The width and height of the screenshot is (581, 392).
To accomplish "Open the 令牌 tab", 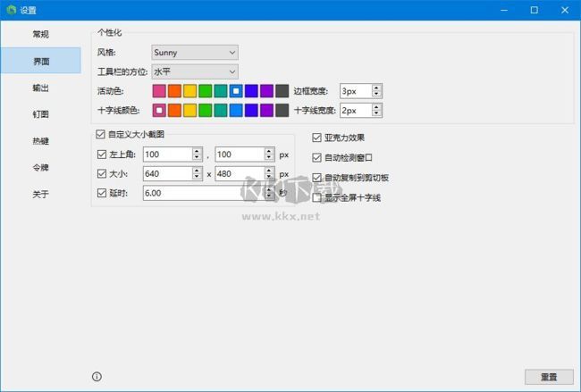I will 41,167.
